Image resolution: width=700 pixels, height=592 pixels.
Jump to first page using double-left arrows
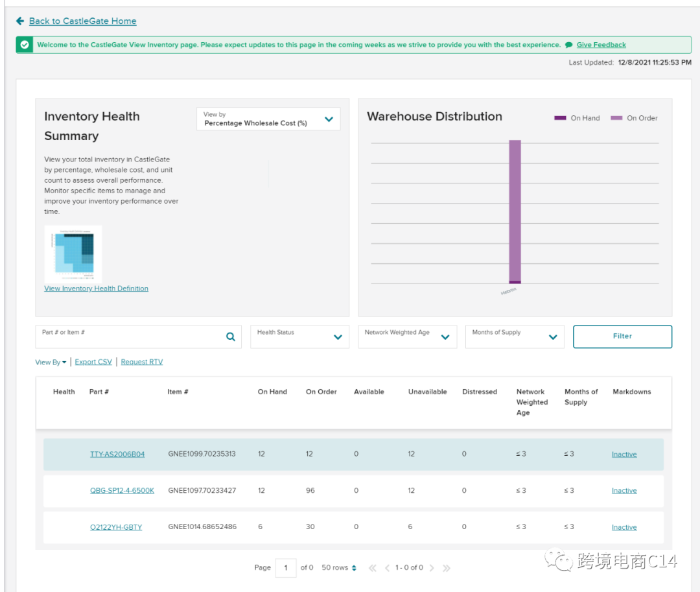click(x=373, y=568)
